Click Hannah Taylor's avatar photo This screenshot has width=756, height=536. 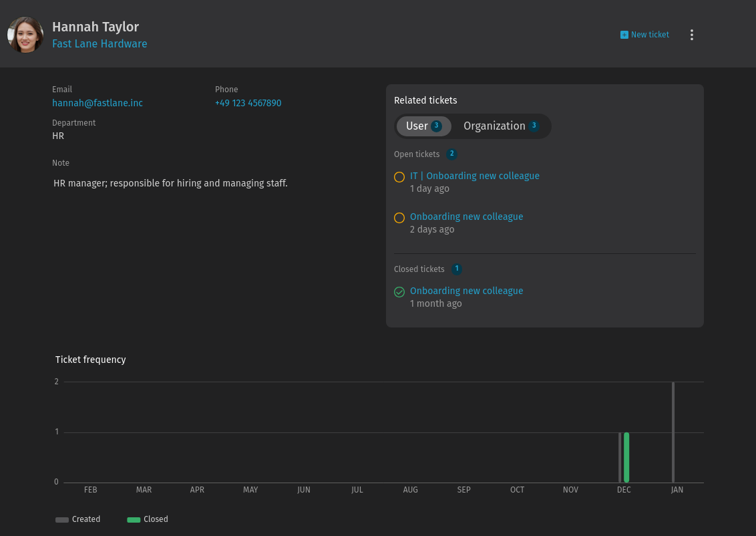[25, 35]
